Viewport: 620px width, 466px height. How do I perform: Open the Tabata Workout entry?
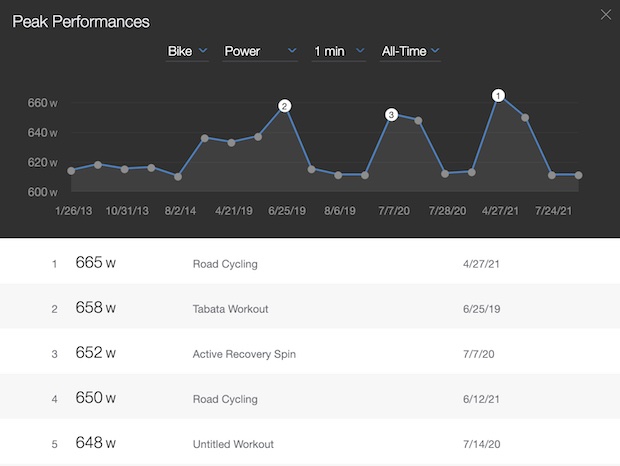click(x=230, y=309)
